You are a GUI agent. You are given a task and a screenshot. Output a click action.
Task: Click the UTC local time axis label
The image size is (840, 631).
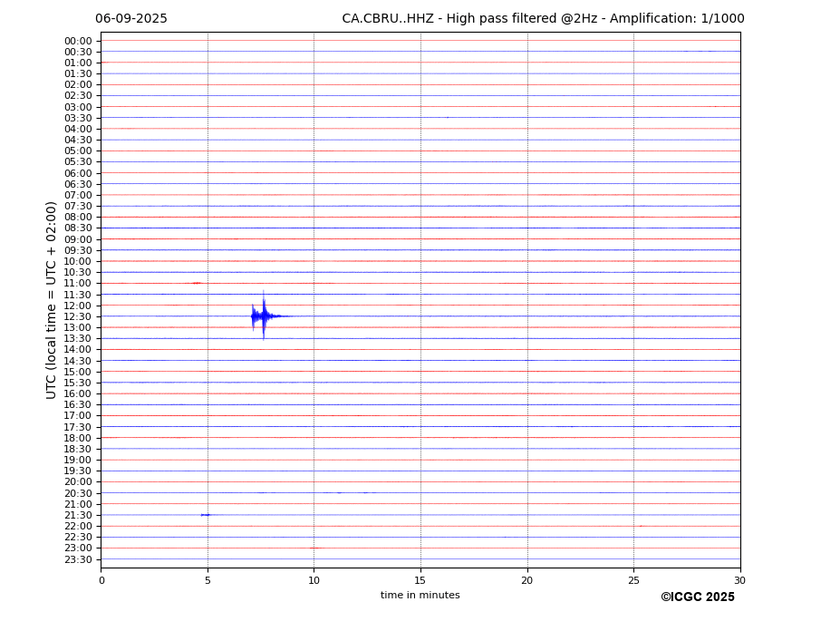51,300
